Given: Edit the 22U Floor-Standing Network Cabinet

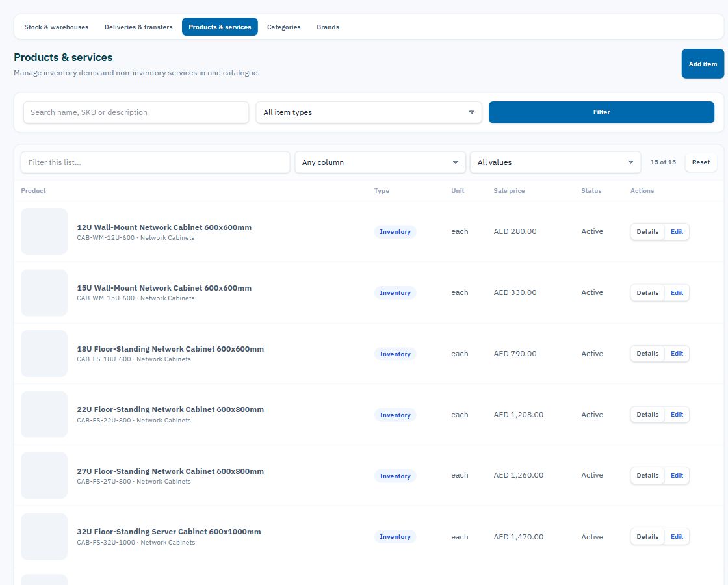Looking at the screenshot, I should 677,415.
